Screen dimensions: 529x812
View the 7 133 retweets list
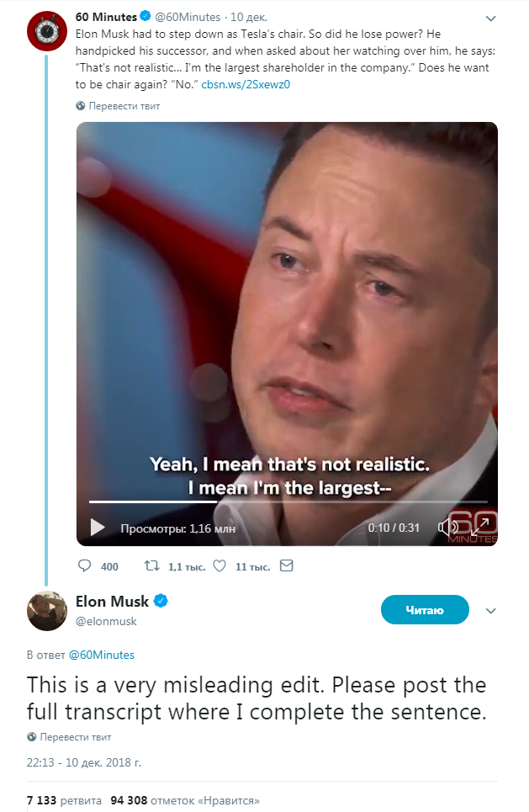point(64,800)
